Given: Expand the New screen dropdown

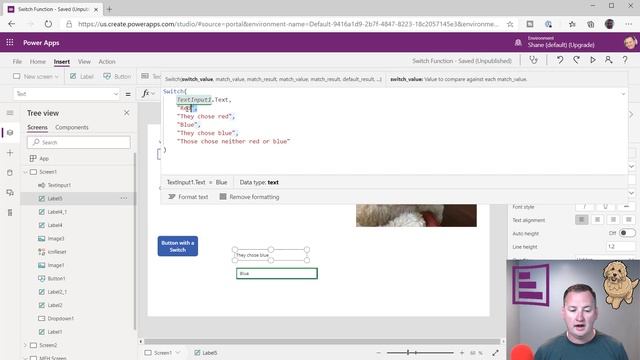Looking at the screenshot, I should (57, 77).
